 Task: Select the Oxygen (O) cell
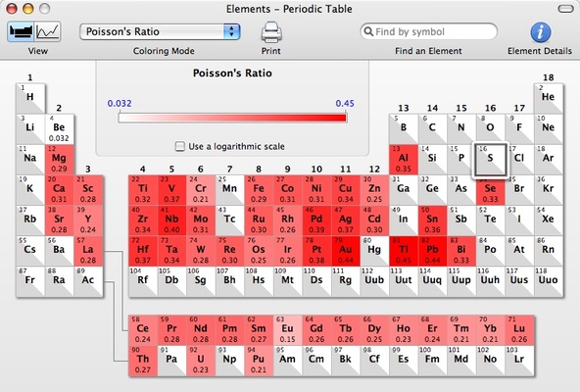click(490, 129)
